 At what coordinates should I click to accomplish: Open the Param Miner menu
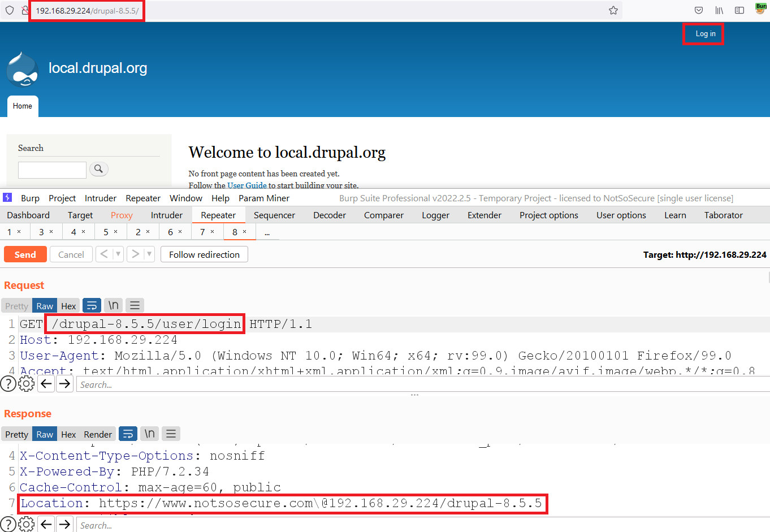point(263,198)
